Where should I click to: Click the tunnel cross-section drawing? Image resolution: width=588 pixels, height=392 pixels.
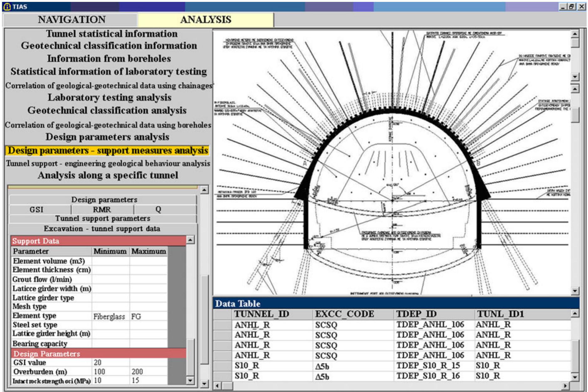[392, 162]
